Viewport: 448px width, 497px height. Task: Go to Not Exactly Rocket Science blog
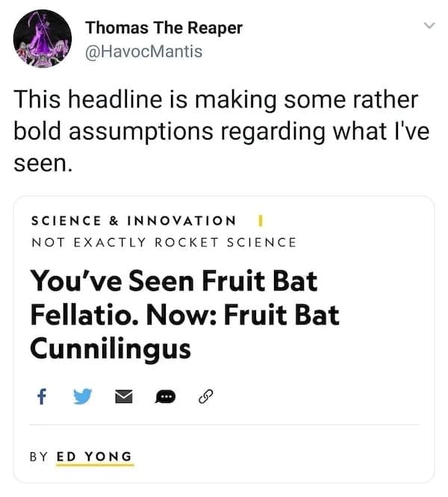coord(164,242)
